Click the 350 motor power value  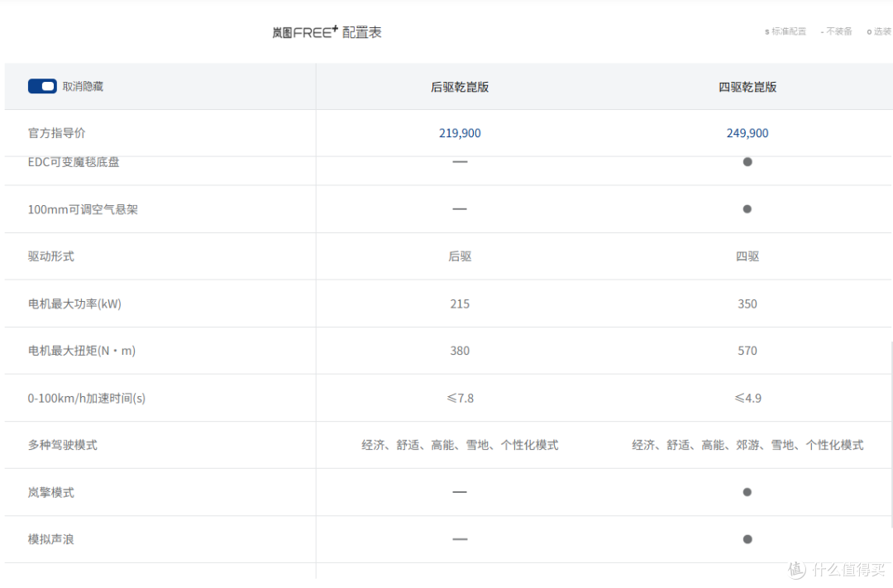point(747,304)
